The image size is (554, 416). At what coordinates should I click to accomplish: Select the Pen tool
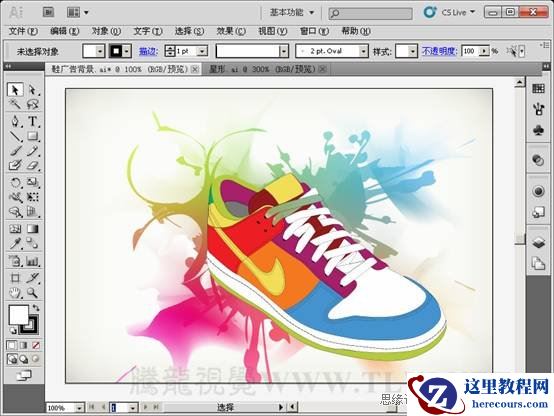(x=15, y=121)
